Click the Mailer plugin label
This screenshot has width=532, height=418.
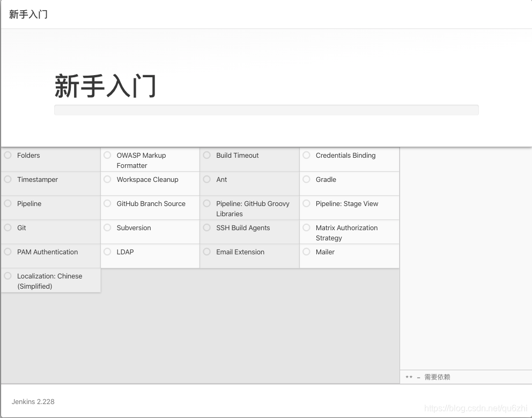(x=325, y=252)
